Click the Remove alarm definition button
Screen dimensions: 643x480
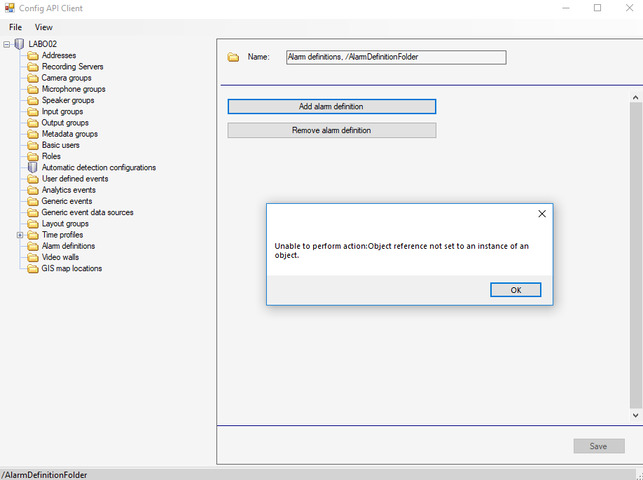[331, 130]
